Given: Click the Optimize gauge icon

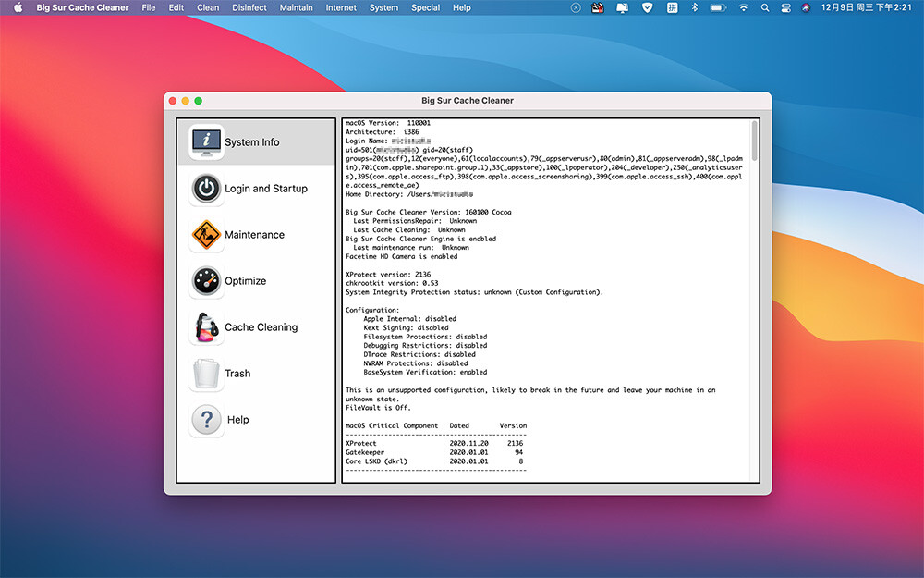Looking at the screenshot, I should 206,281.
